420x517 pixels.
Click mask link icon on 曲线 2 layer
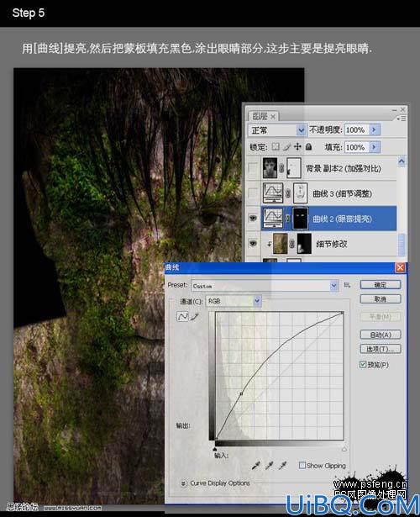(287, 219)
